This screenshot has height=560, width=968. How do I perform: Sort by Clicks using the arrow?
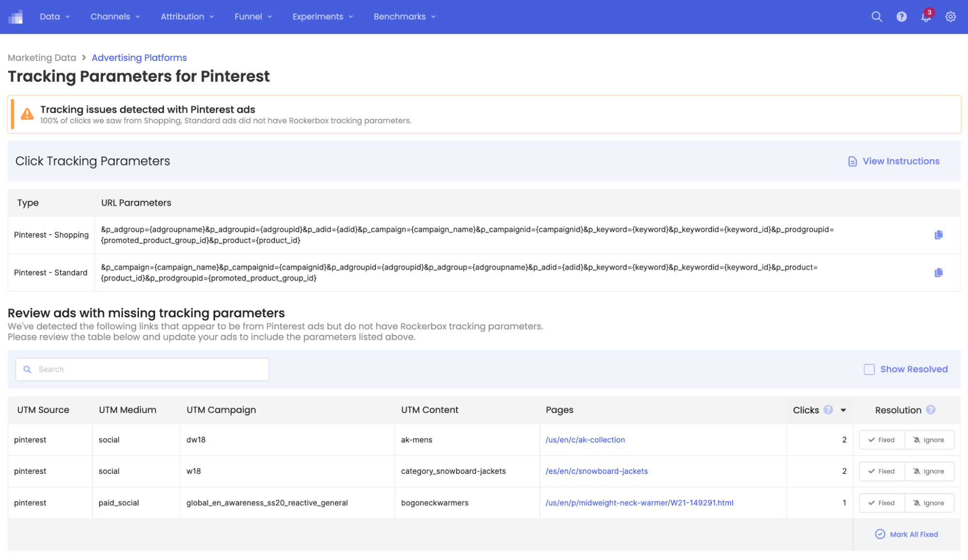point(843,410)
